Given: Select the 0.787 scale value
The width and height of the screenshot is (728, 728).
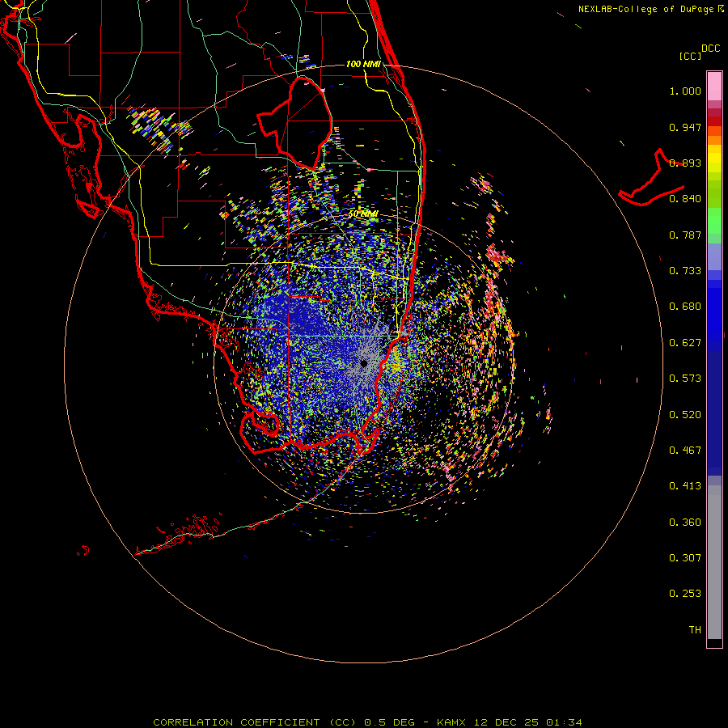Looking at the screenshot, I should pyautogui.click(x=685, y=235).
